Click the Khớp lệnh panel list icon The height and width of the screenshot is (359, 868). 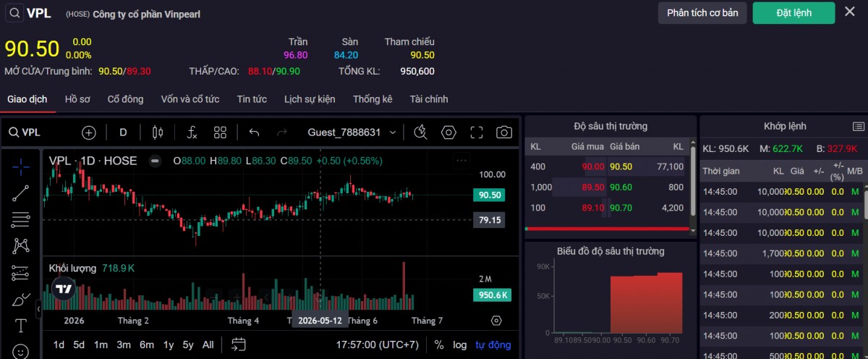coord(858,126)
